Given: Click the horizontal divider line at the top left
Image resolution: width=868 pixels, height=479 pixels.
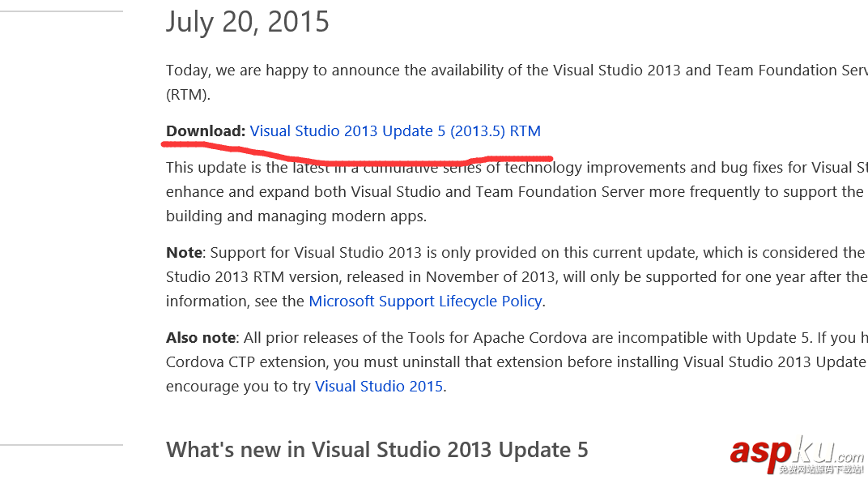Looking at the screenshot, I should (x=61, y=11).
